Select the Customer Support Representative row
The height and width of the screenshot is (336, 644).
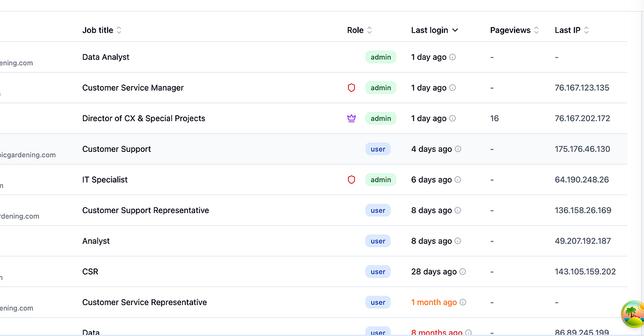pos(146,210)
